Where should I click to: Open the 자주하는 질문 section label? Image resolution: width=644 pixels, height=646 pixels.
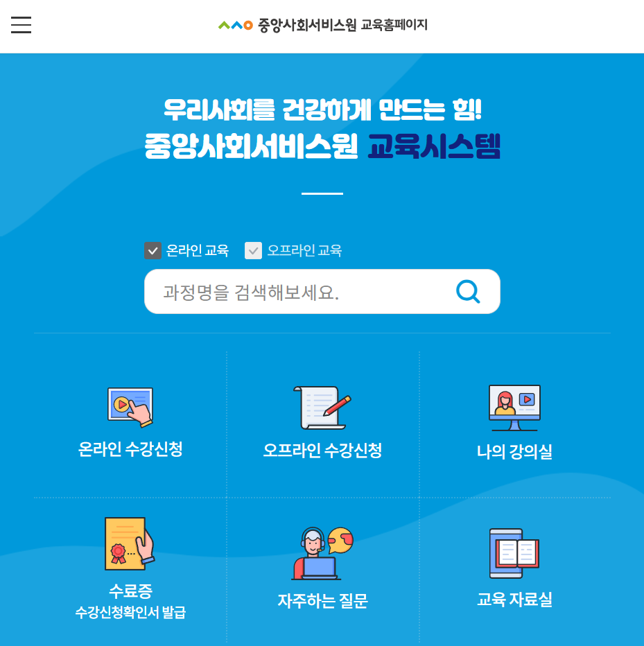[322, 600]
